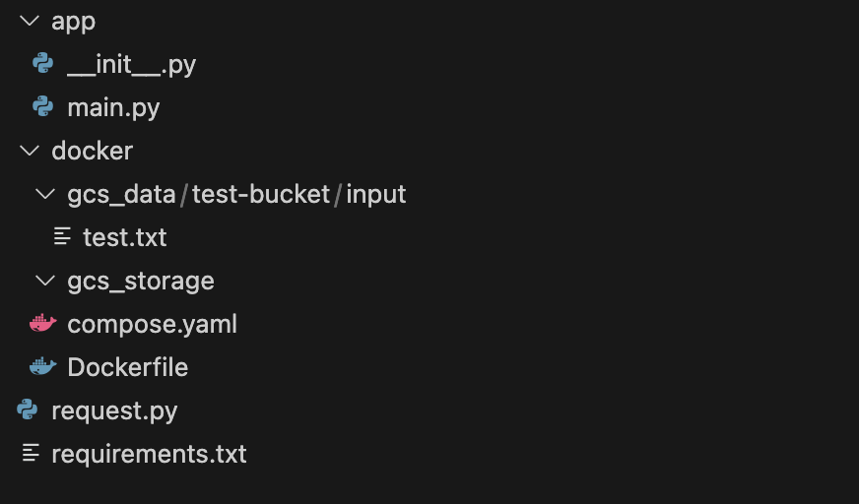Image resolution: width=859 pixels, height=504 pixels.
Task: Select the test.txt file
Action: tap(124, 237)
